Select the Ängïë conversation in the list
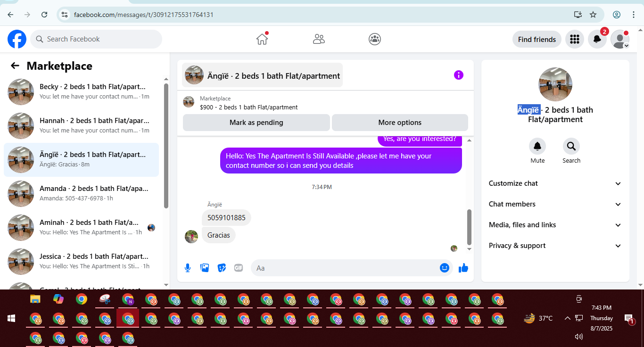The width and height of the screenshot is (644, 347). tap(81, 160)
